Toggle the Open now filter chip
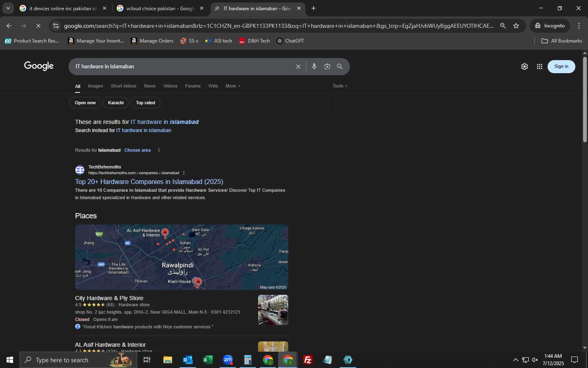The width and height of the screenshot is (588, 368). pos(85,103)
